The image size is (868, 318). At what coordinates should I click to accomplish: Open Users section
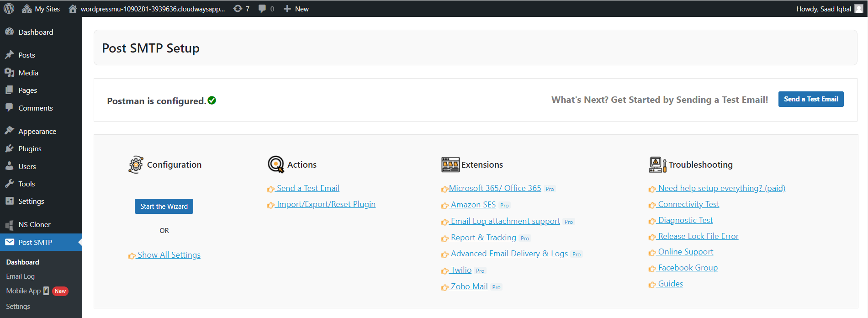coord(27,166)
